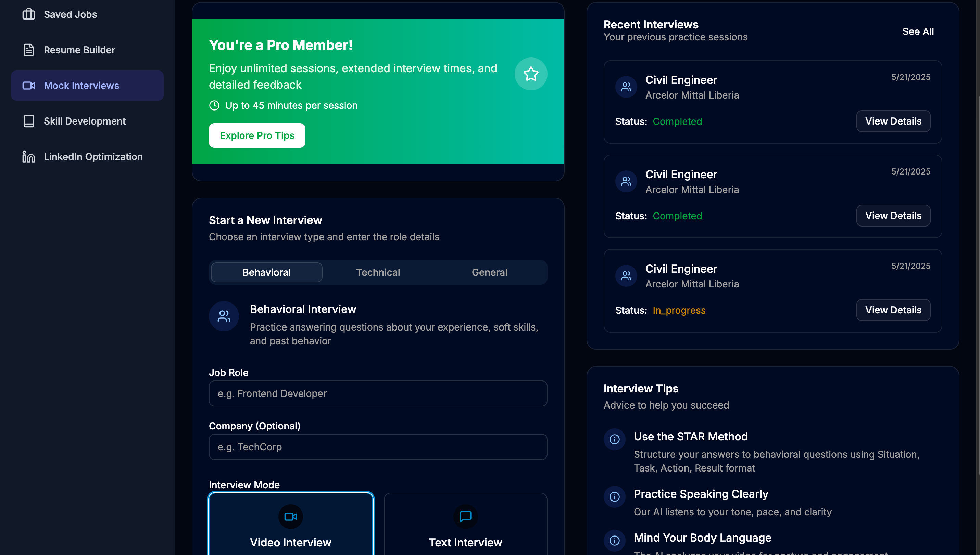Viewport: 980px width, 555px height.
Task: Click the Video Interview camera icon
Action: pyautogui.click(x=291, y=516)
